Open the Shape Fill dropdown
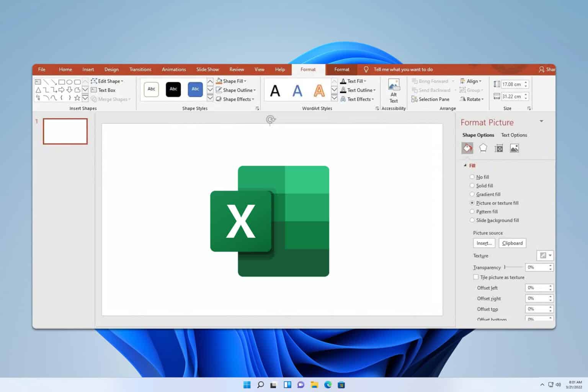The height and width of the screenshot is (392, 588). tap(231, 81)
